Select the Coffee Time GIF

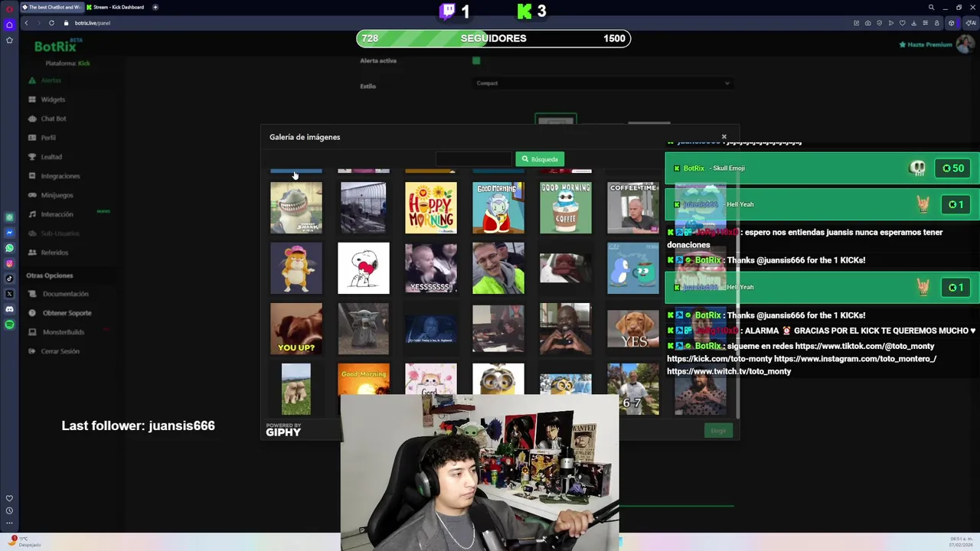tap(633, 207)
